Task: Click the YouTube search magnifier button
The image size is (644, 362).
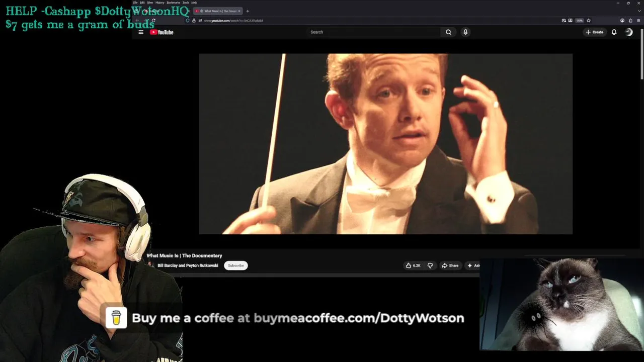Action: pyautogui.click(x=448, y=32)
